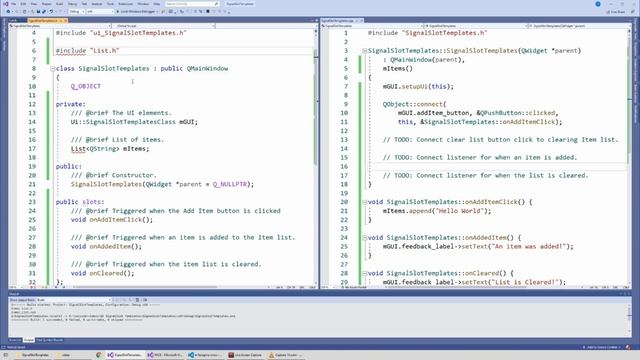This screenshot has height=360, width=640.
Task: Start Local Windows Debugger
Action: (x=136, y=12)
